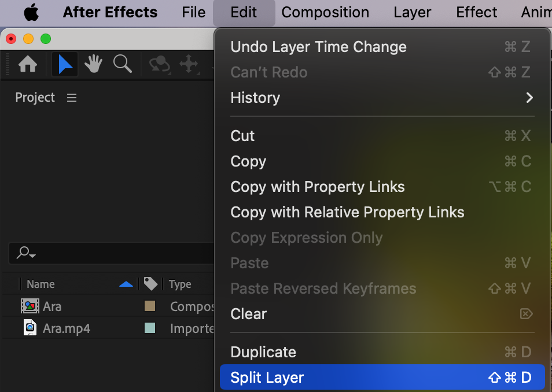This screenshot has width=552, height=392.
Task: Open the search filter dropdown
Action: pos(27,253)
